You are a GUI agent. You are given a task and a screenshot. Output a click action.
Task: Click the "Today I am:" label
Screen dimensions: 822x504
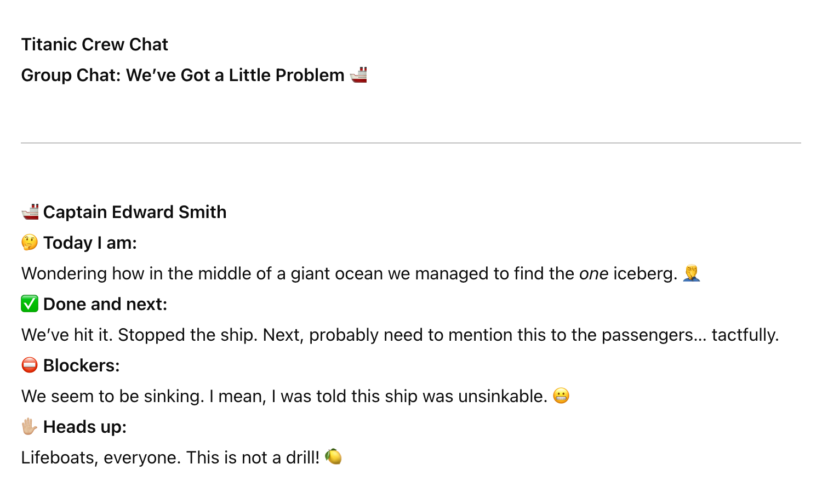coord(90,243)
